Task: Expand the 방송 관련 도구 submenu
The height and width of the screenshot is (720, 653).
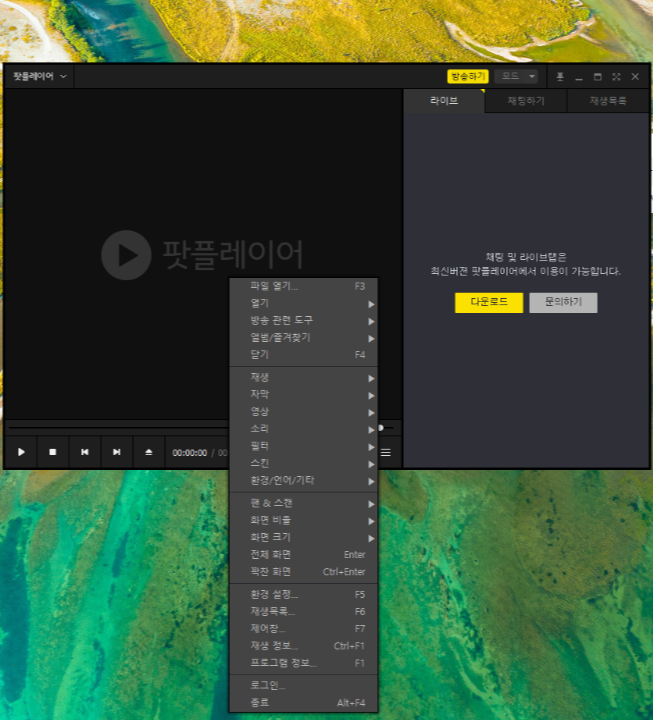Action: [304, 321]
